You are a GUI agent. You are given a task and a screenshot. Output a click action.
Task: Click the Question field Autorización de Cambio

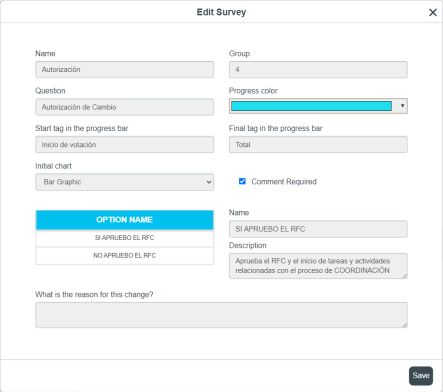coord(124,107)
